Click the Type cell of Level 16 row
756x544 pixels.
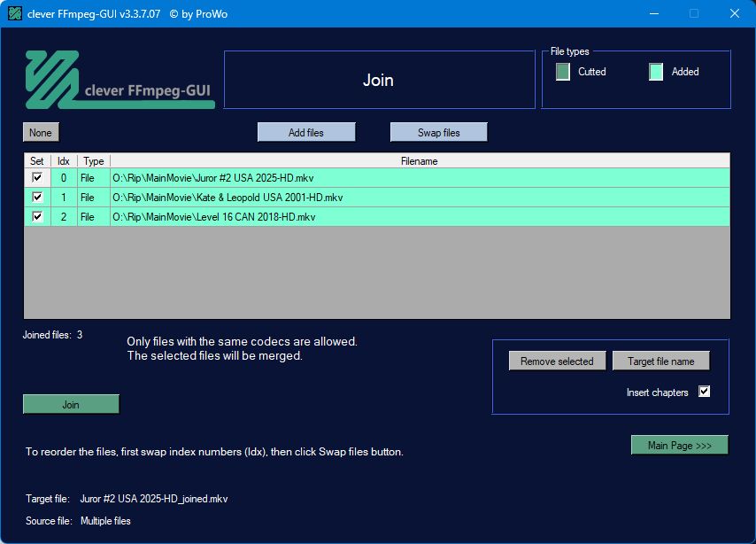pyautogui.click(x=94, y=217)
